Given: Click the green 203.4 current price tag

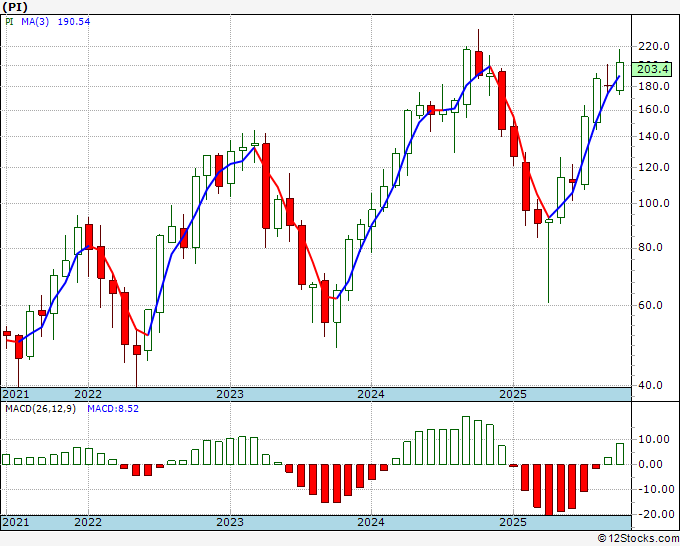Looking at the screenshot, I should pos(651,69).
